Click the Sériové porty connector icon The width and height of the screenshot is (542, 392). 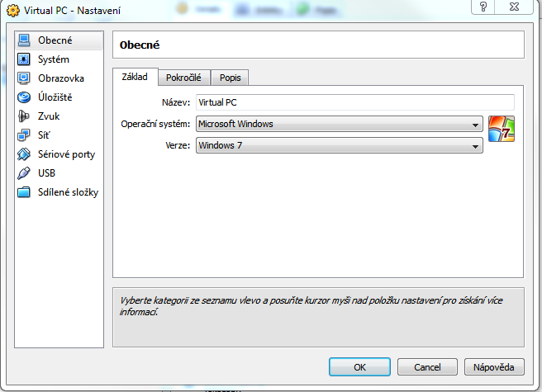pos(24,154)
